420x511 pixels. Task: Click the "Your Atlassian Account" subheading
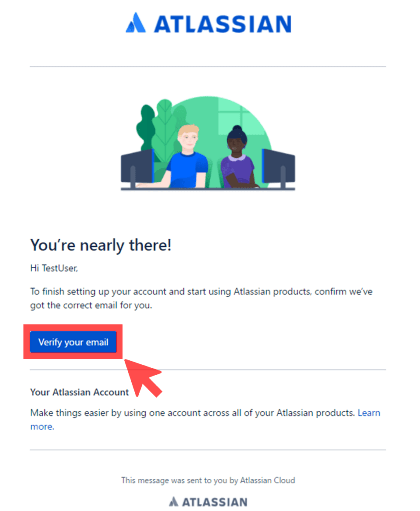point(79,392)
